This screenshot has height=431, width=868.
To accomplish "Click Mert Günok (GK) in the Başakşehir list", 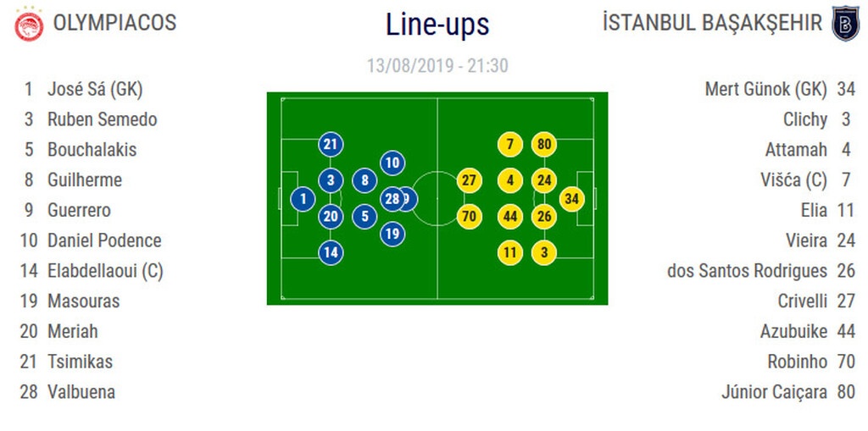I will (765, 89).
